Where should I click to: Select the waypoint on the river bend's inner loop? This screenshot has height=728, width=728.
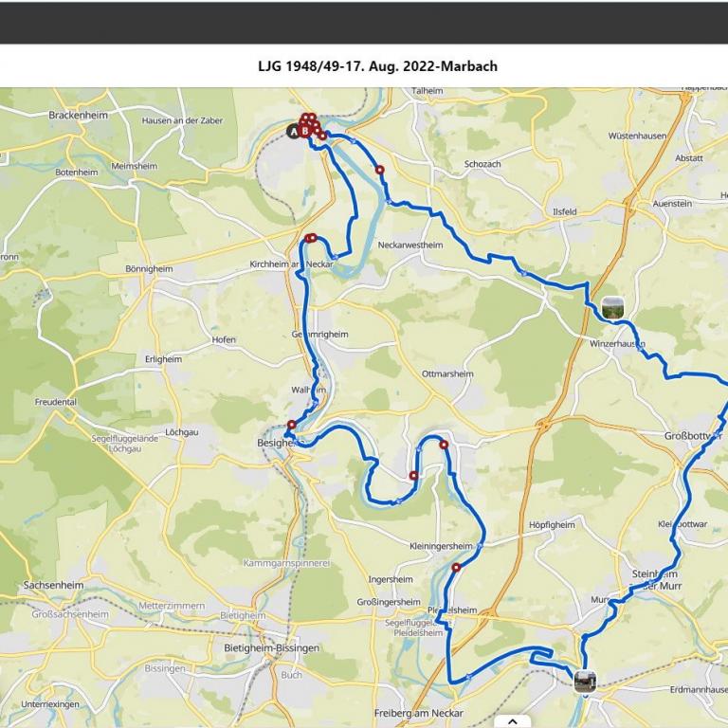[x=413, y=476]
